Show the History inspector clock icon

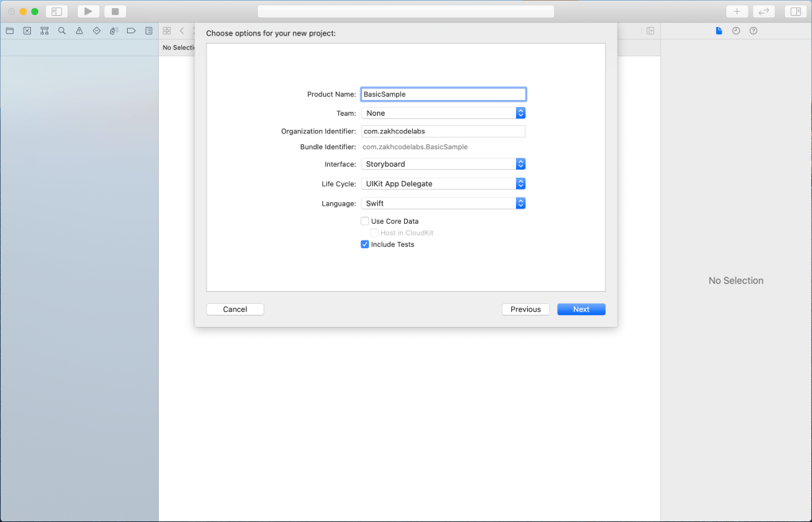(x=736, y=31)
